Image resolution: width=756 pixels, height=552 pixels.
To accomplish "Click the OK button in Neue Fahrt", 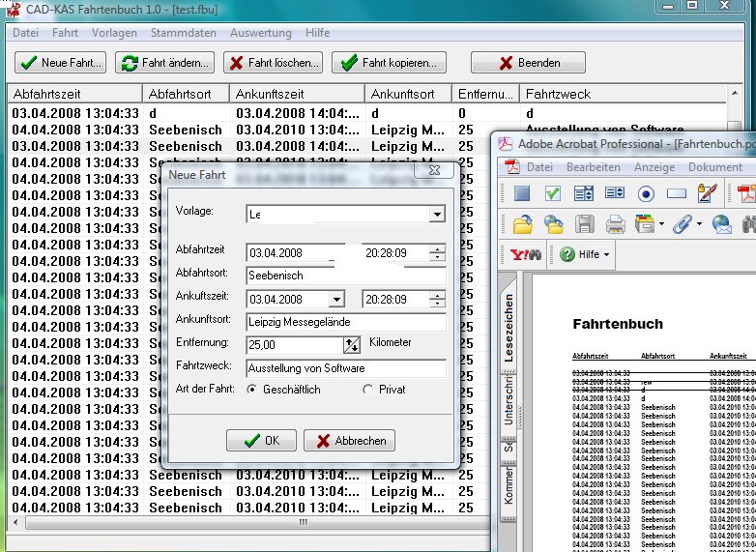I will [x=261, y=441].
